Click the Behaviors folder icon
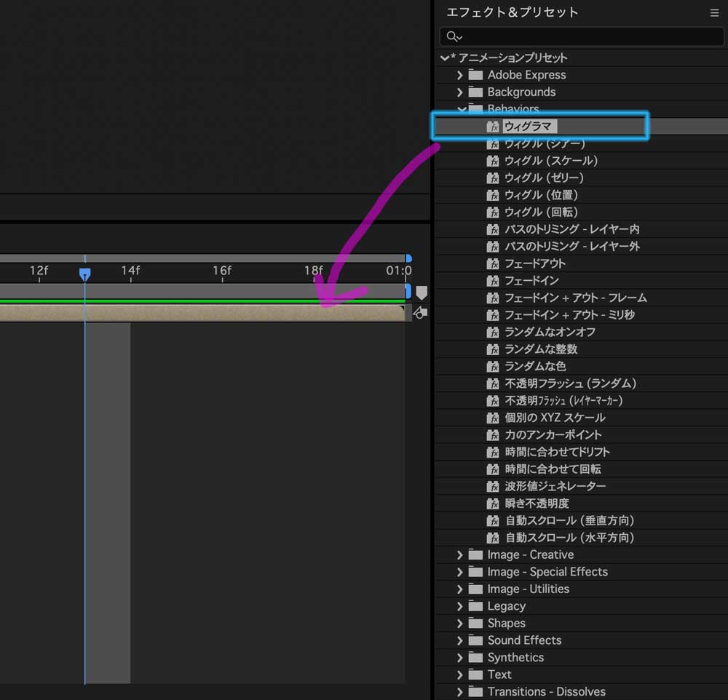This screenshot has width=728, height=700. click(x=475, y=109)
